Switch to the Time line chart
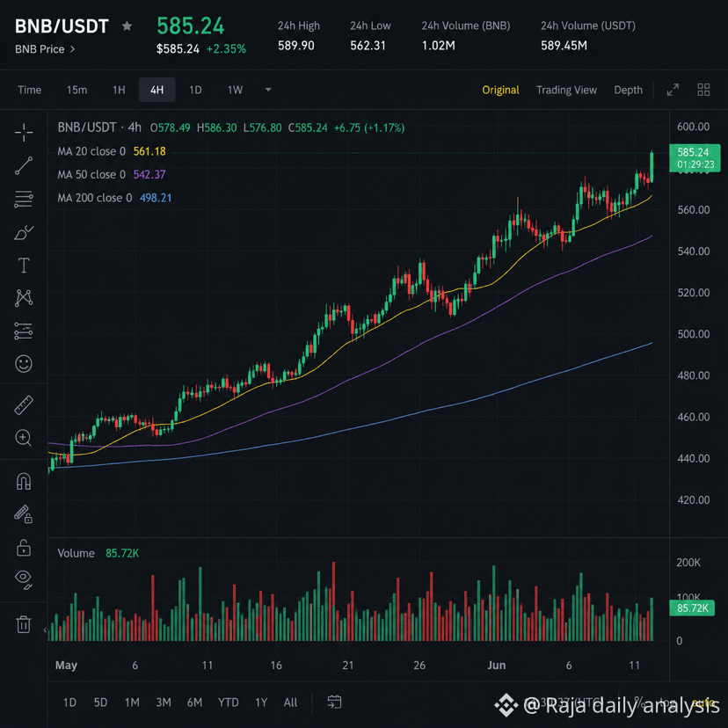This screenshot has height=728, width=728. [30, 90]
